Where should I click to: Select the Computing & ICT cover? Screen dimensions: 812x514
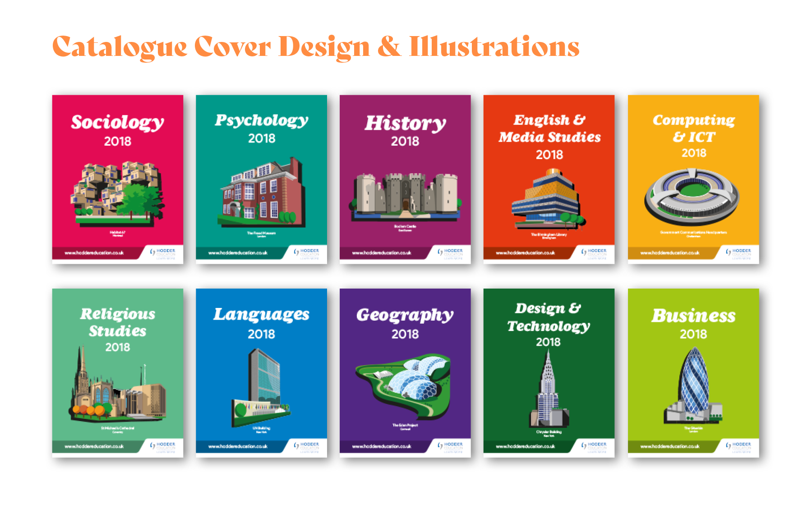(693, 179)
